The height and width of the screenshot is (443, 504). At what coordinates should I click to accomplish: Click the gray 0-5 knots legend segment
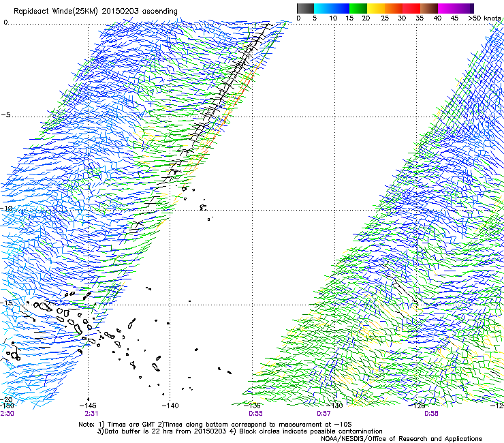pyautogui.click(x=306, y=8)
